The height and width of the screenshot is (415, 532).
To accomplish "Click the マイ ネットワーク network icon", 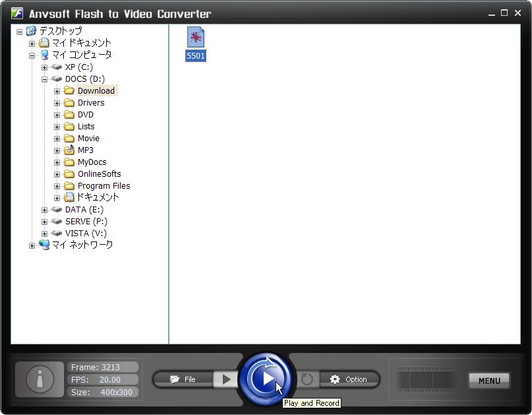I will click(44, 245).
